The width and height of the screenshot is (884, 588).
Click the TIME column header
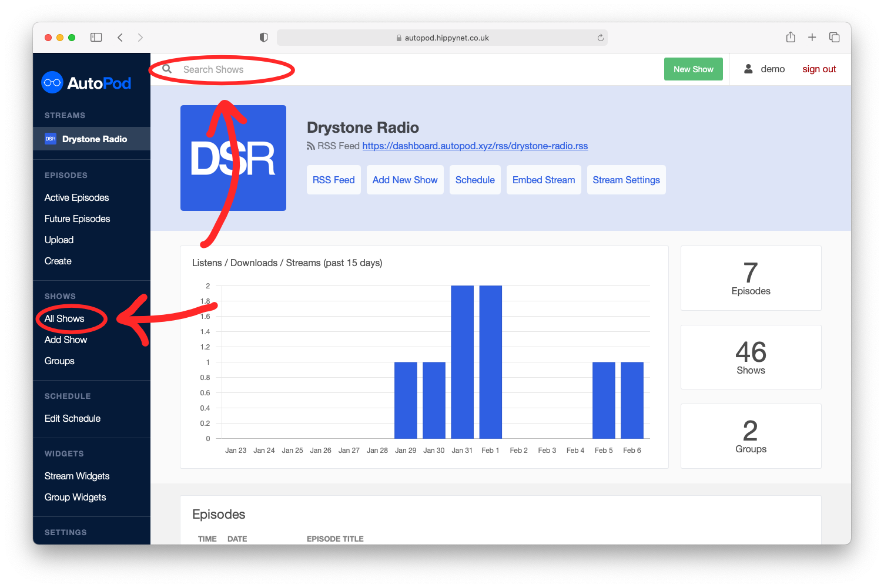pyautogui.click(x=207, y=539)
